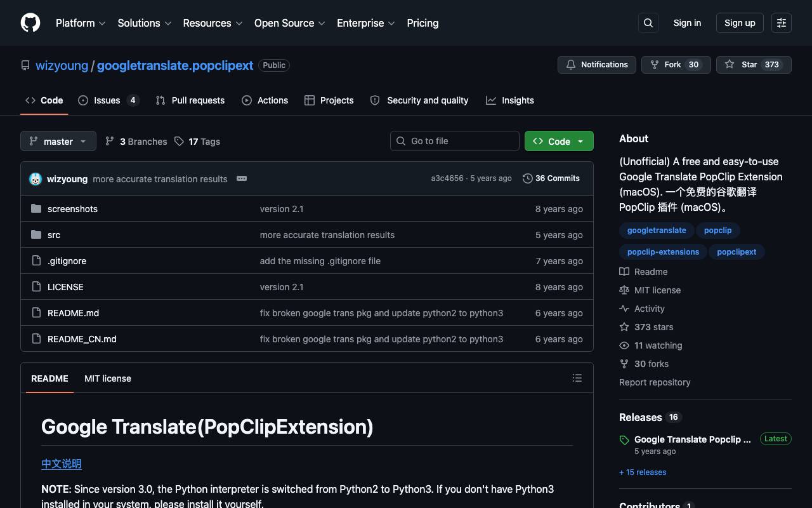The image size is (812, 508).
Task: Click the LICENSE file icon
Action: tap(36, 287)
